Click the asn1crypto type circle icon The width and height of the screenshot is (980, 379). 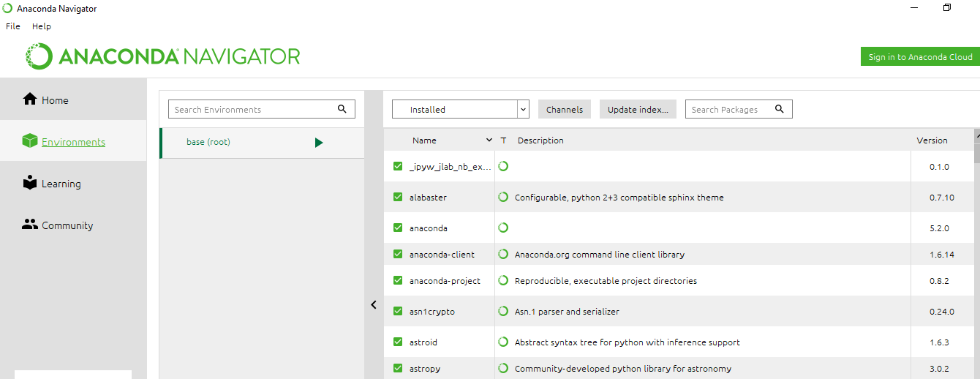pos(503,311)
